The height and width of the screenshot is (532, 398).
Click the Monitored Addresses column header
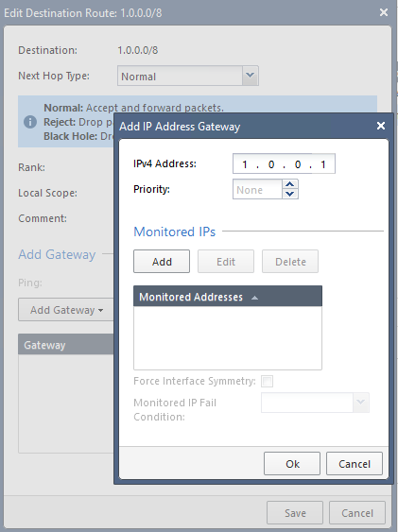[x=228, y=297]
